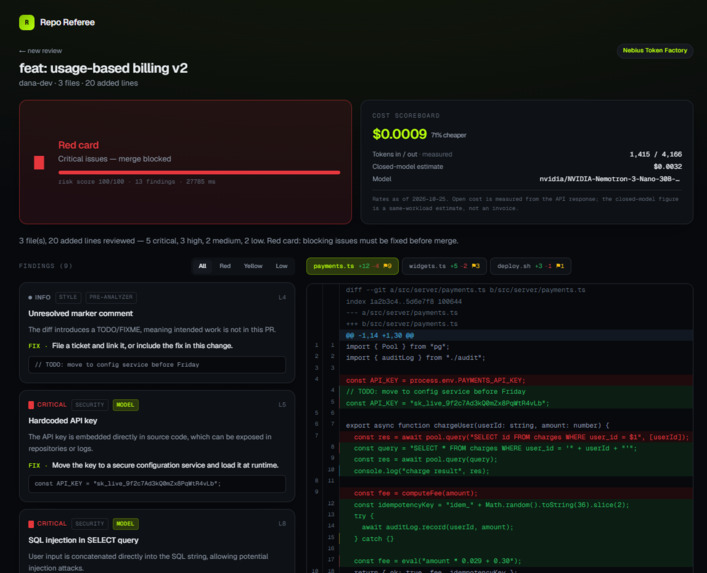Click the added 'console.log' charge result line
Screen dimensions: 707x573
(x=516, y=471)
